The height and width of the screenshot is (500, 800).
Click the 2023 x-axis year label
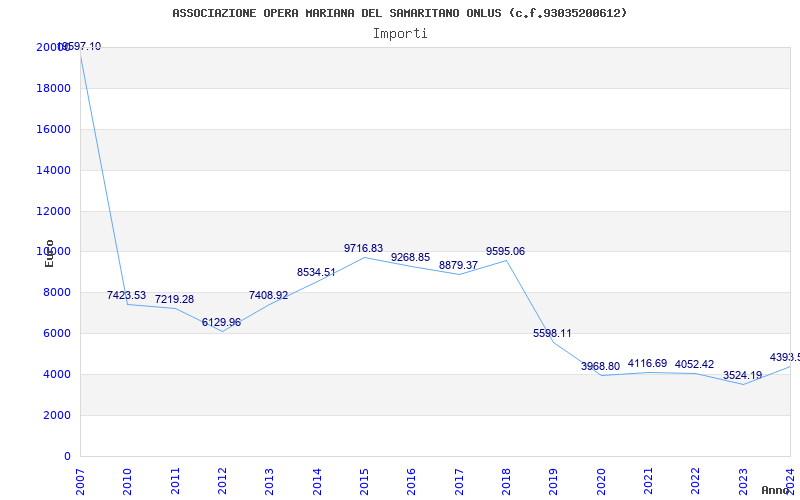(743, 482)
